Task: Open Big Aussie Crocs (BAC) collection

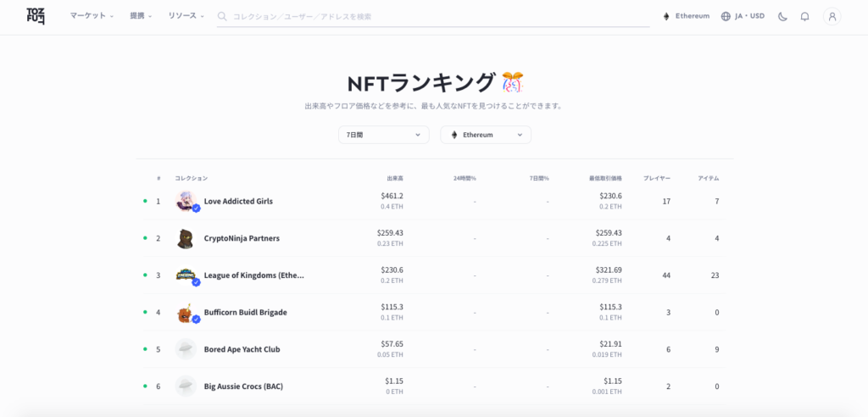Action: [243, 386]
